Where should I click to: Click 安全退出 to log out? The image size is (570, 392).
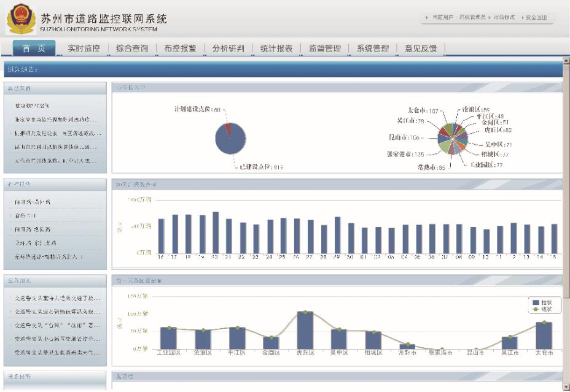click(536, 18)
